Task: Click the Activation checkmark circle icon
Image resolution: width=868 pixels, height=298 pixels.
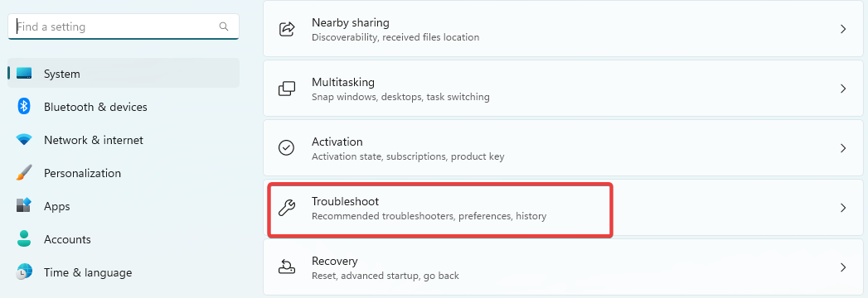Action: pyautogui.click(x=286, y=147)
